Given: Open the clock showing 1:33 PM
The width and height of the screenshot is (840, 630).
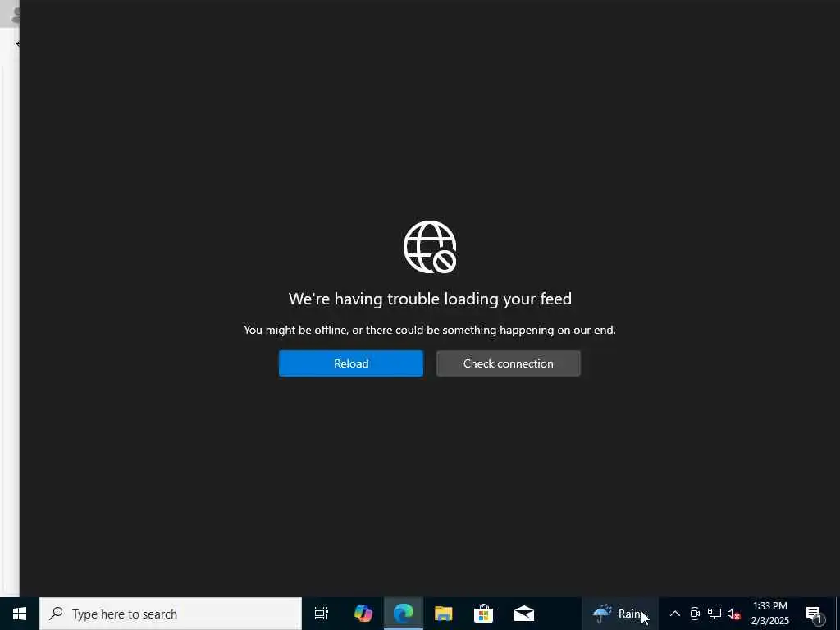Looking at the screenshot, I should [769, 614].
